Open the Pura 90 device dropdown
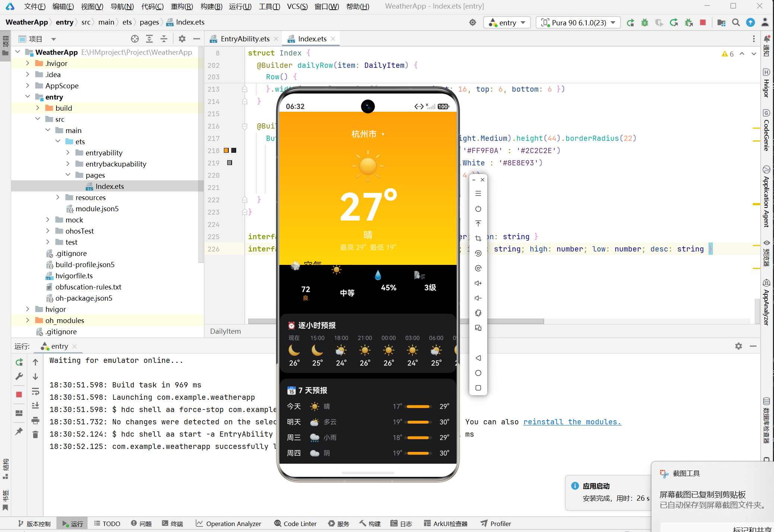774x532 pixels. pos(578,23)
